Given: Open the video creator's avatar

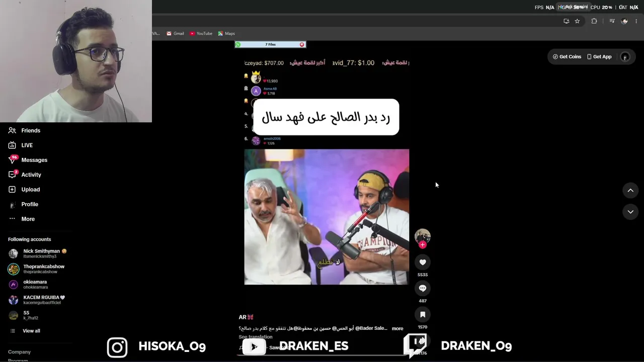Looking at the screenshot, I should 423,236.
